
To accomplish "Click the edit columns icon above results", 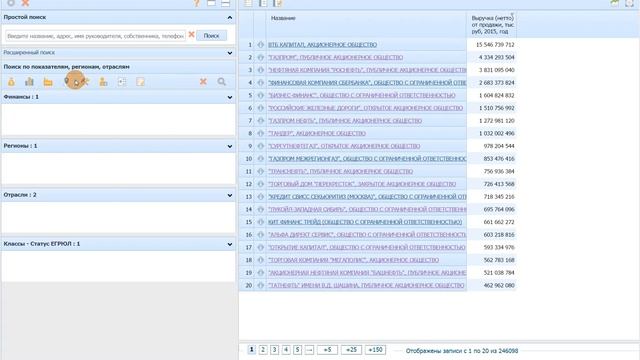I will click(278, 3).
